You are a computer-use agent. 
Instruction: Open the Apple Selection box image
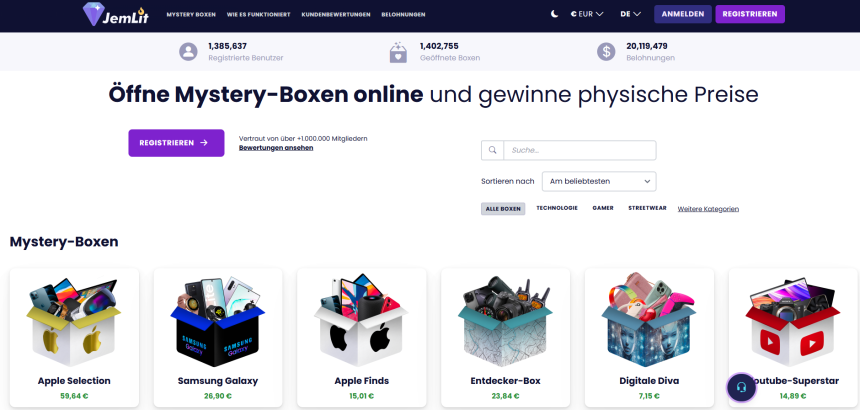click(x=74, y=321)
